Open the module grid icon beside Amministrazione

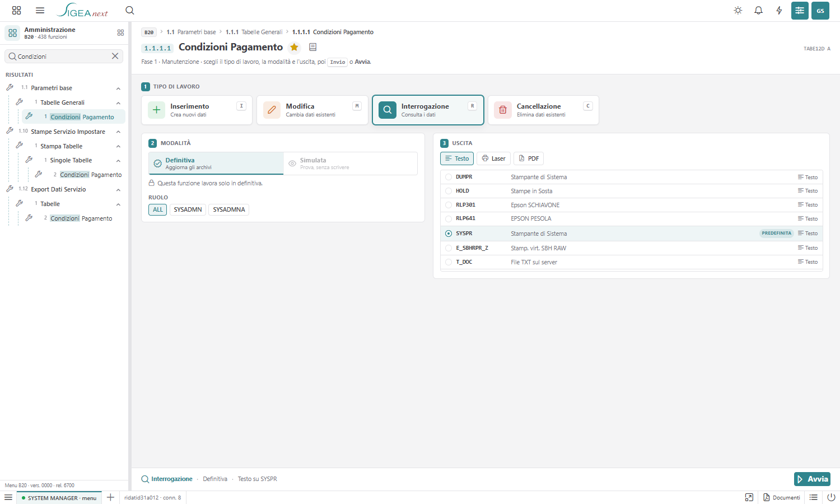coord(120,33)
